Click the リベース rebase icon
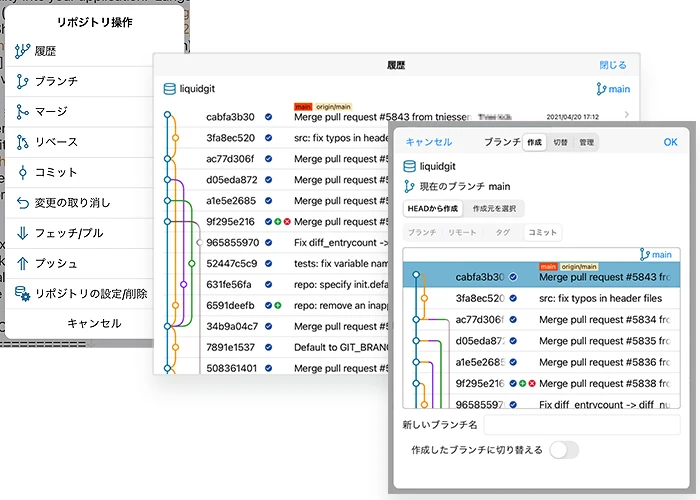The image size is (700, 500). tap(22, 142)
